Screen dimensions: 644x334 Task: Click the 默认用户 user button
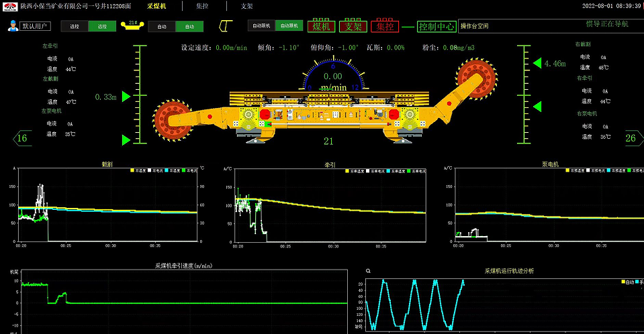pos(35,26)
